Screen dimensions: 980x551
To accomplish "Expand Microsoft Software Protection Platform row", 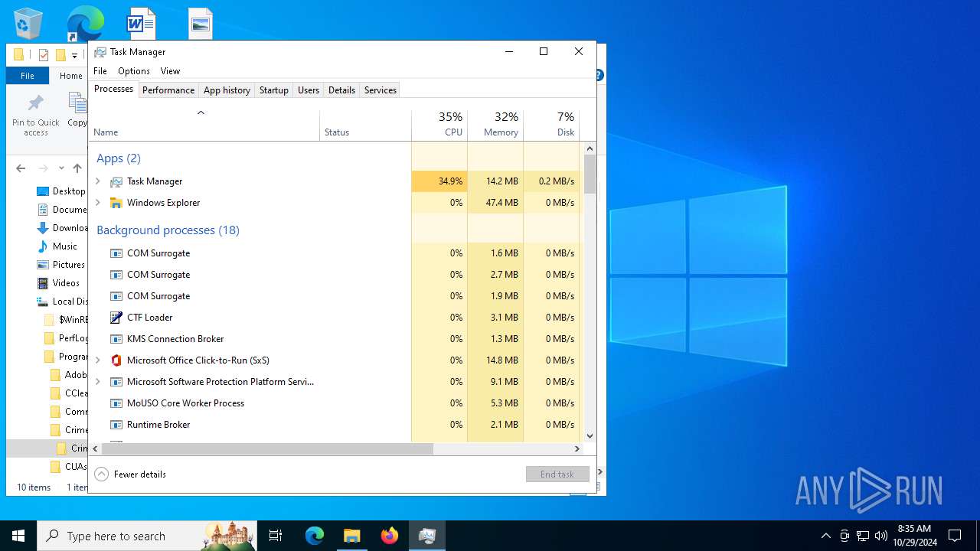I will [98, 382].
